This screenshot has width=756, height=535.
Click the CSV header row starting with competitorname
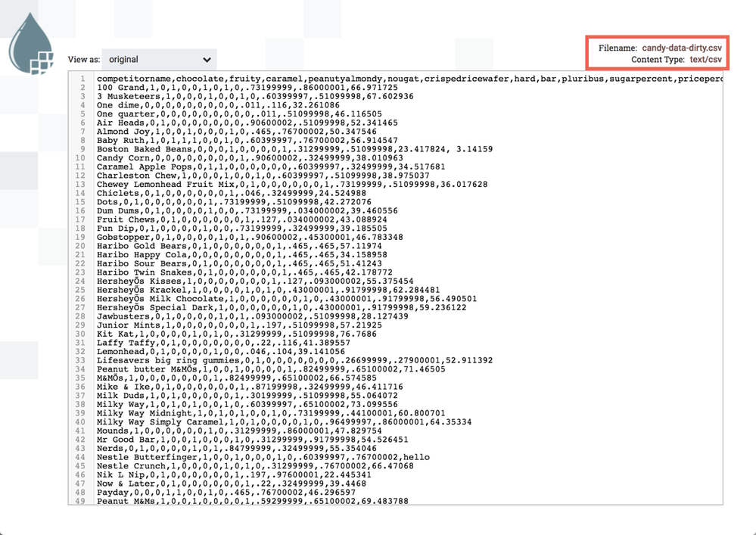303,79
